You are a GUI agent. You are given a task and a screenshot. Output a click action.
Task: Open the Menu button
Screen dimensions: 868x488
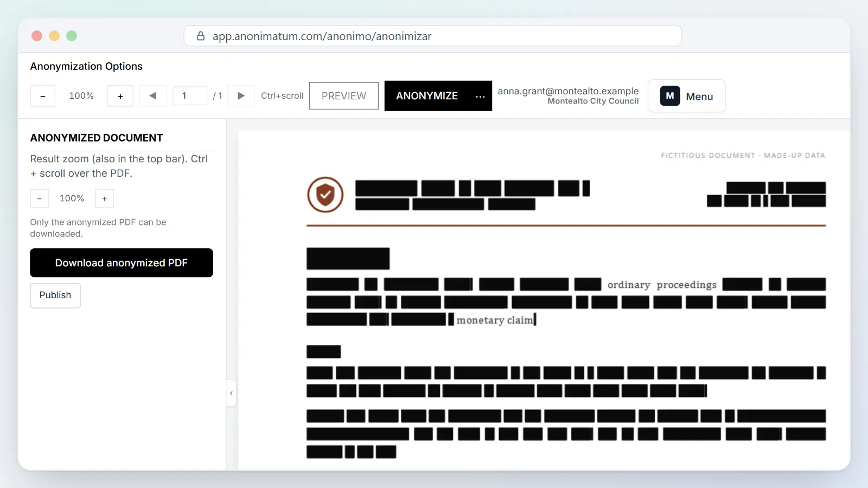pyautogui.click(x=687, y=96)
